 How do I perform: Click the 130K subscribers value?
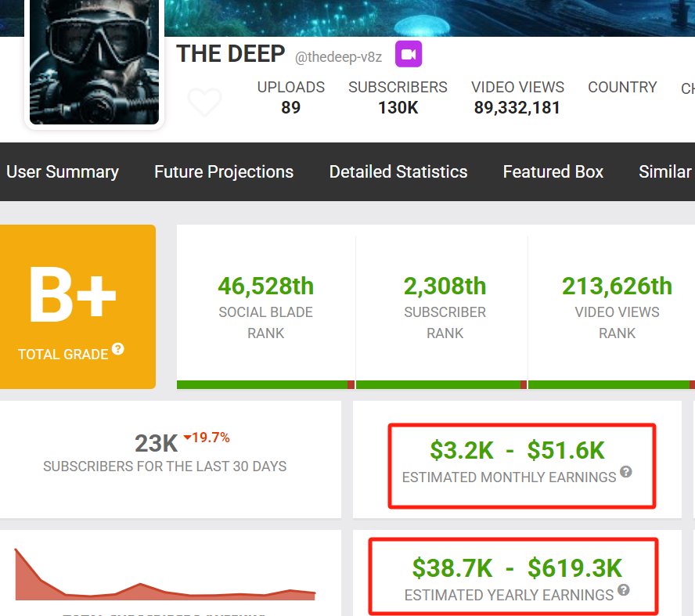(x=398, y=108)
